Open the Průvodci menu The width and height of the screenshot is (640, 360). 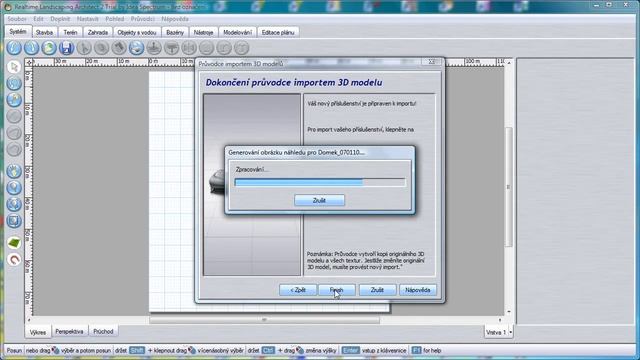point(142,19)
